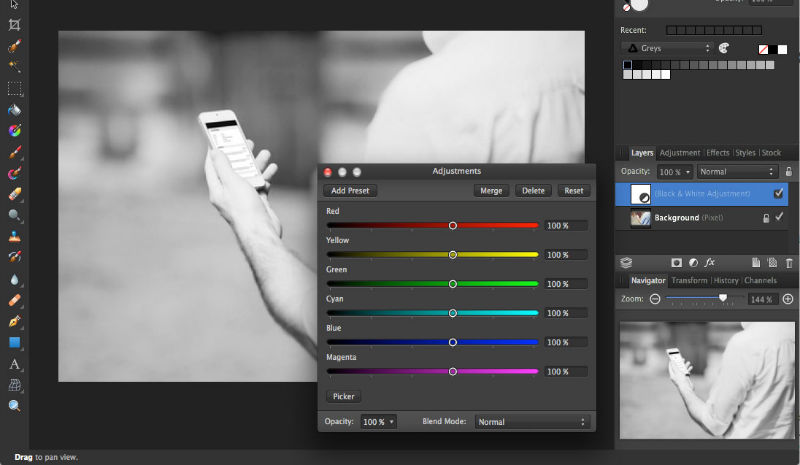Screen dimensions: 800x465
Task: Select the Crop tool
Action: [15, 24]
